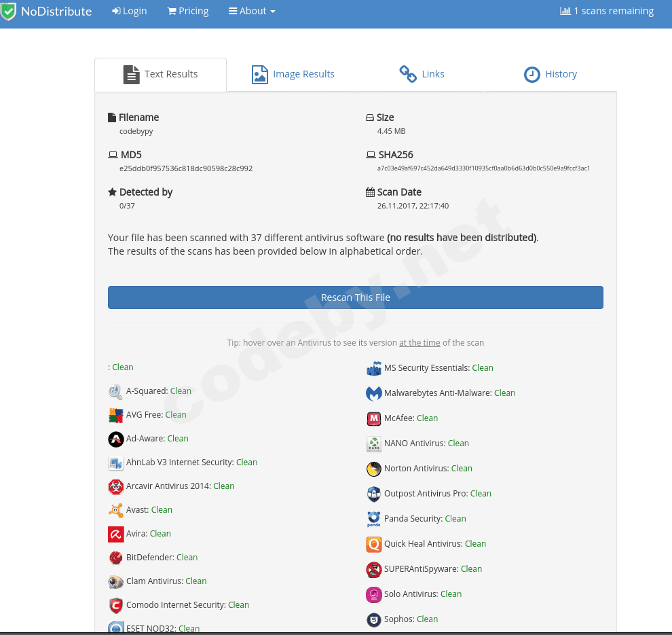Click the Norton Antivirus icon
This screenshot has width=672, height=635.
coord(374,469)
